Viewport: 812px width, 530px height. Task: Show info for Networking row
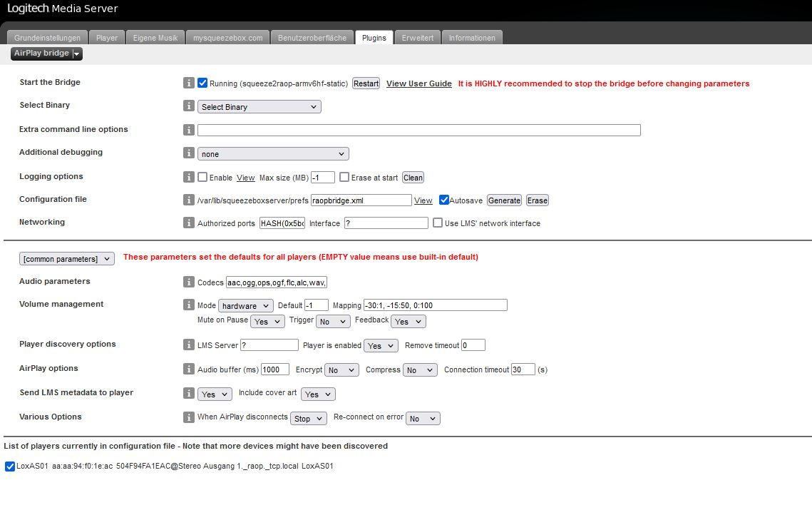tap(188, 223)
